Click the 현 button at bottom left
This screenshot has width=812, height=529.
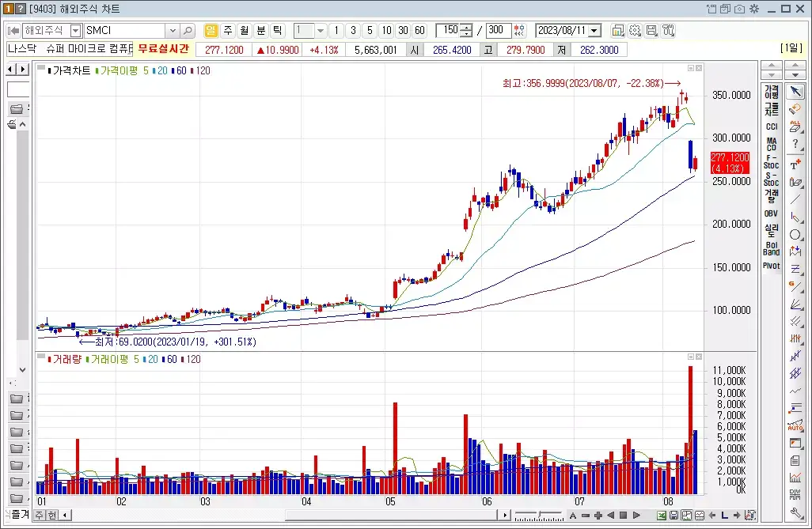52,515
